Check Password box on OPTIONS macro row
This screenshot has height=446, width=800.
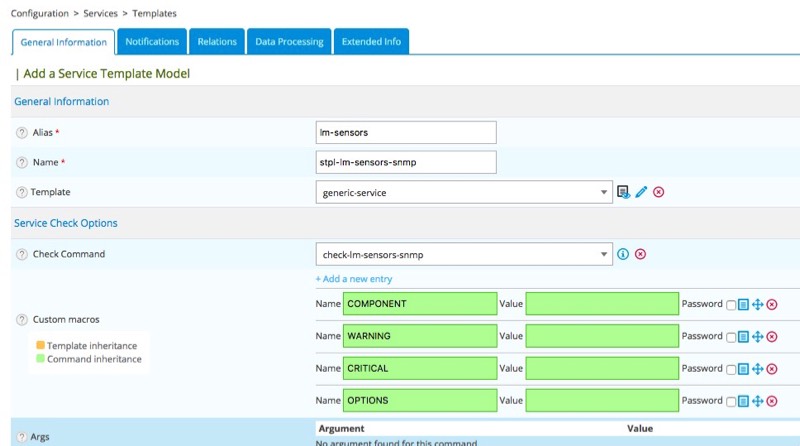(x=731, y=401)
